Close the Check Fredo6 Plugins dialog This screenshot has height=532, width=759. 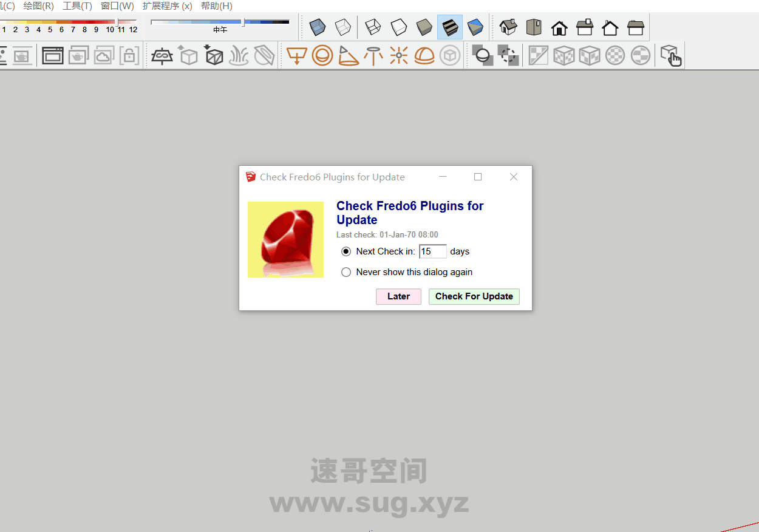tap(514, 177)
